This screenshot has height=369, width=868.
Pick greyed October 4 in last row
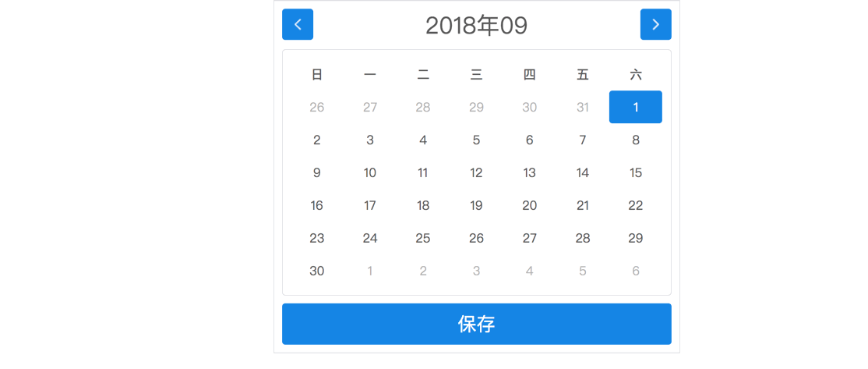click(529, 271)
